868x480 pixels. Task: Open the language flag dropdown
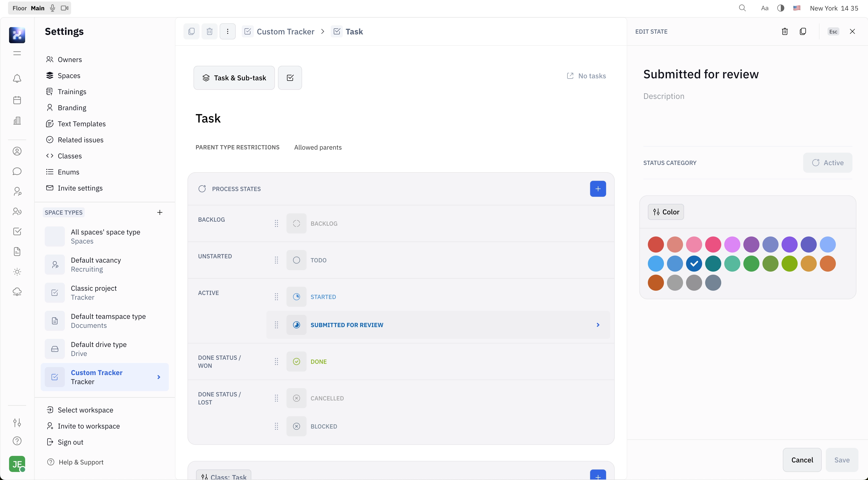(797, 8)
